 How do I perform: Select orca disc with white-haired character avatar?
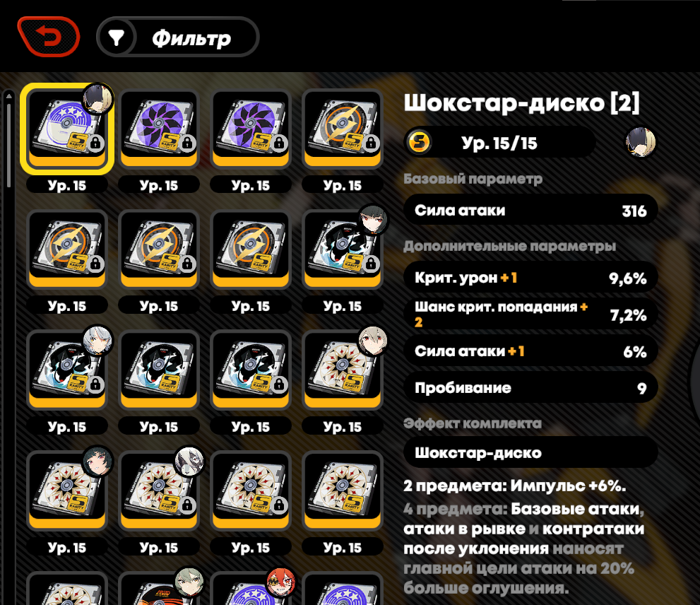coord(67,370)
